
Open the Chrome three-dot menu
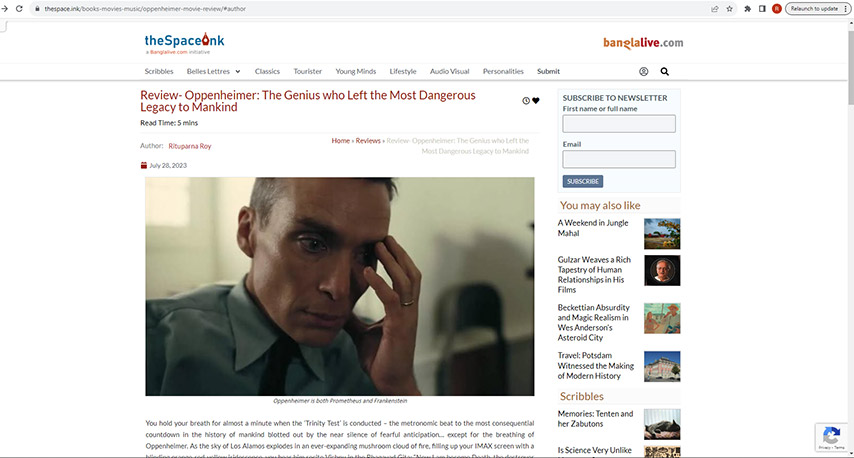pos(845,9)
